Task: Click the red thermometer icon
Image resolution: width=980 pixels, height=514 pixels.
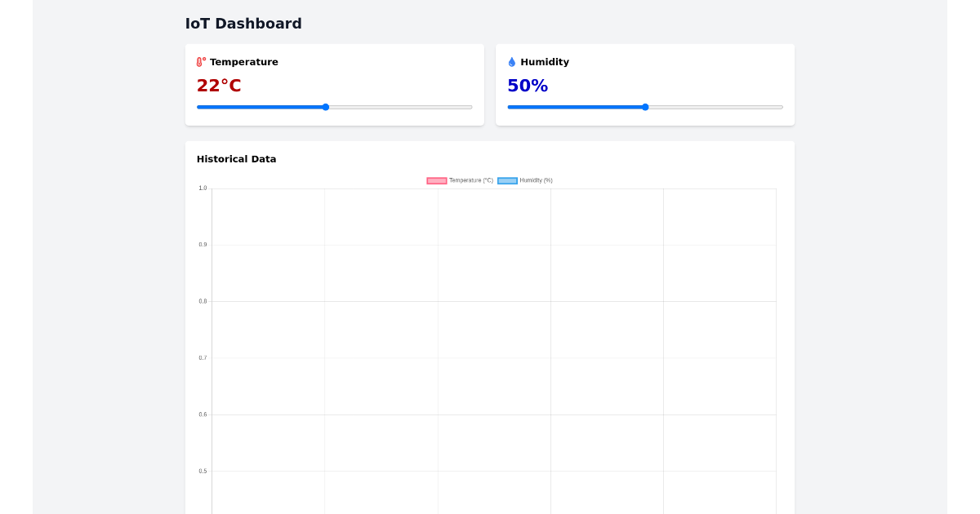Action: pyautogui.click(x=200, y=61)
